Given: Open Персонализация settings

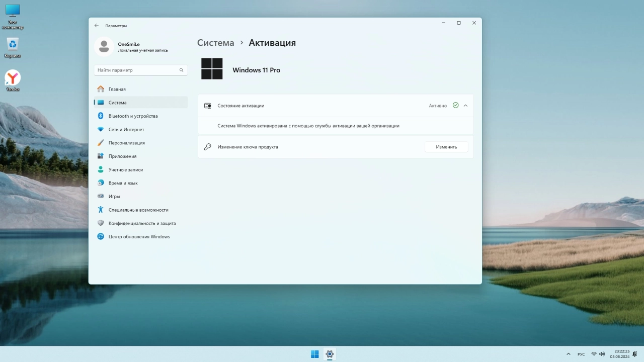Looking at the screenshot, I should [140, 143].
